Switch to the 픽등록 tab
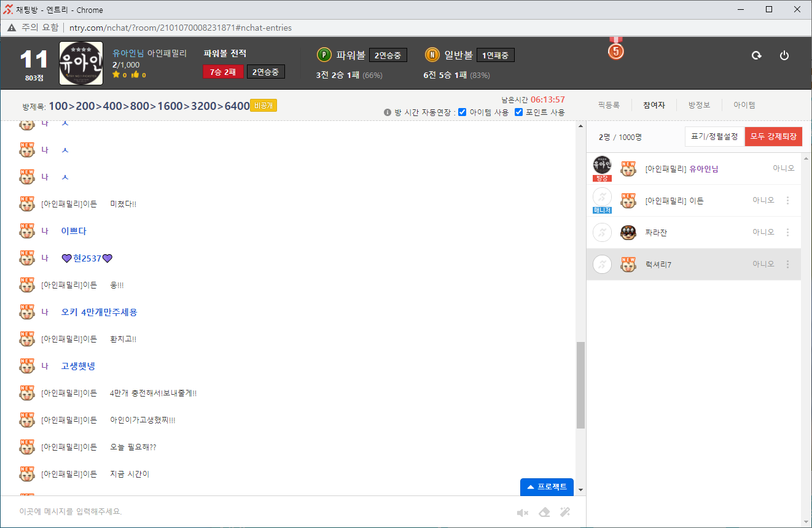Image resolution: width=812 pixels, height=528 pixels. tap(609, 105)
